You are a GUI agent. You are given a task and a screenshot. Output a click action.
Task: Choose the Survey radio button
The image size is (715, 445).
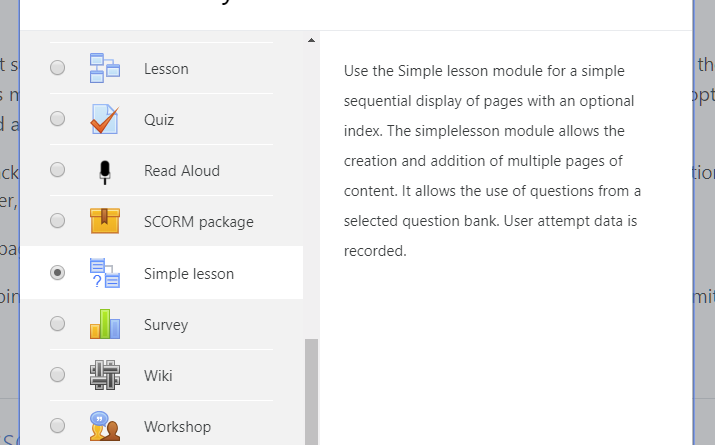pyautogui.click(x=57, y=324)
